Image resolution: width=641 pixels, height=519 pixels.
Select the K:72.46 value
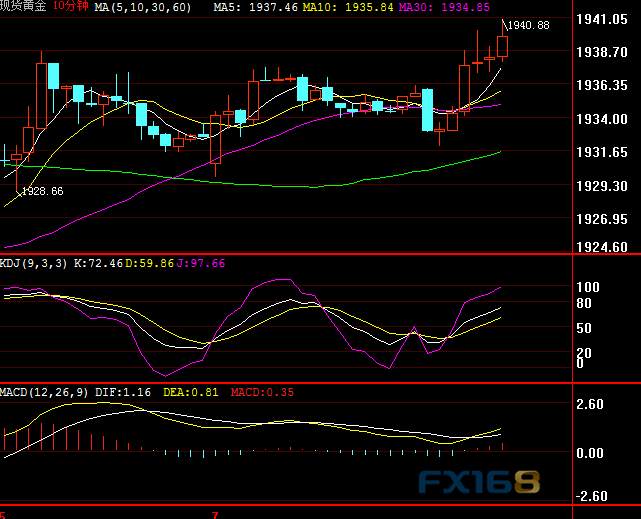[98, 263]
